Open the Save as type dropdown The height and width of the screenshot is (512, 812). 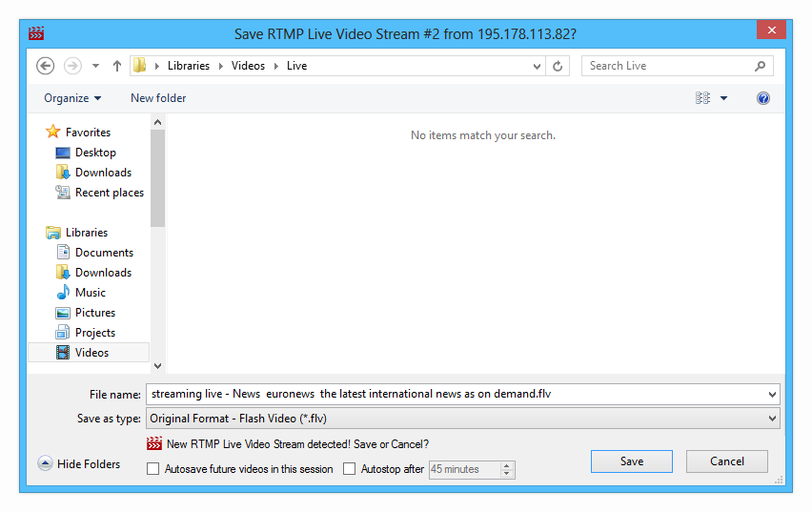pyautogui.click(x=771, y=419)
